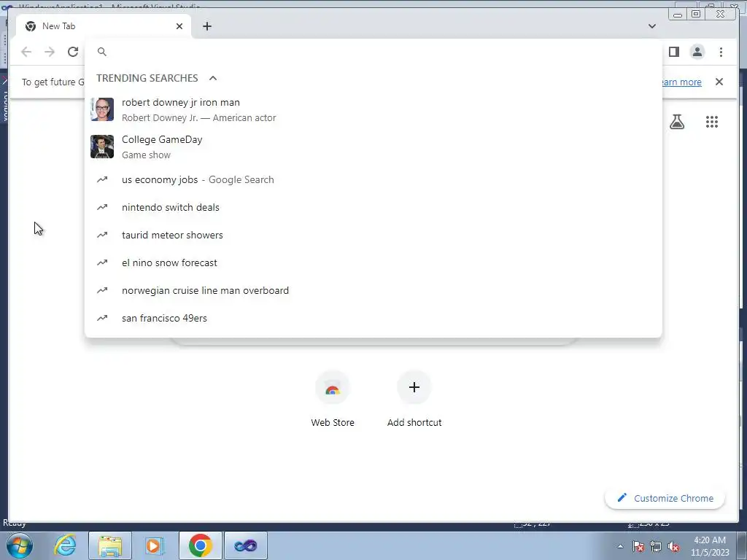Open a new tab with plus button

tap(206, 26)
